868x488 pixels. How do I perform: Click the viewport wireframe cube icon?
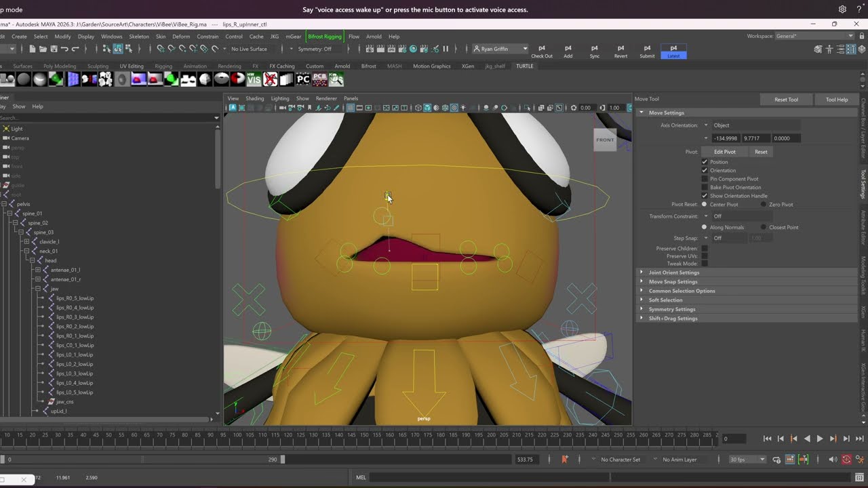tap(418, 108)
